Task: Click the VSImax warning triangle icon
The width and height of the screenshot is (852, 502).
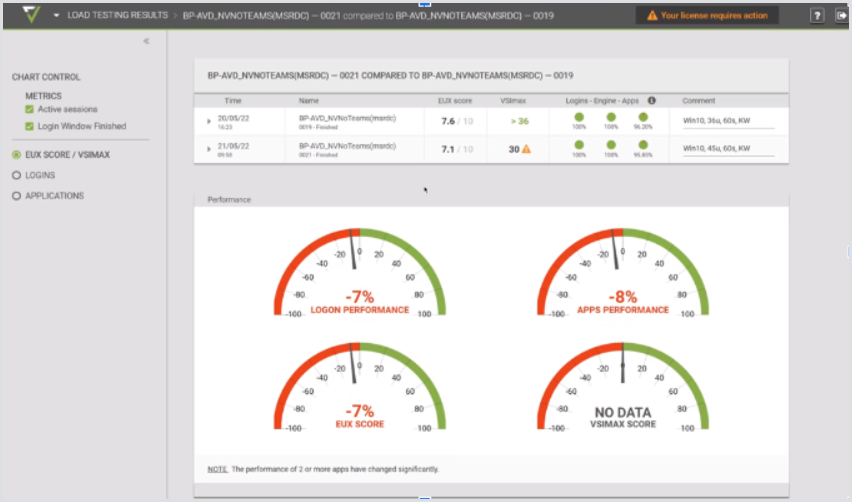Action: (526, 149)
